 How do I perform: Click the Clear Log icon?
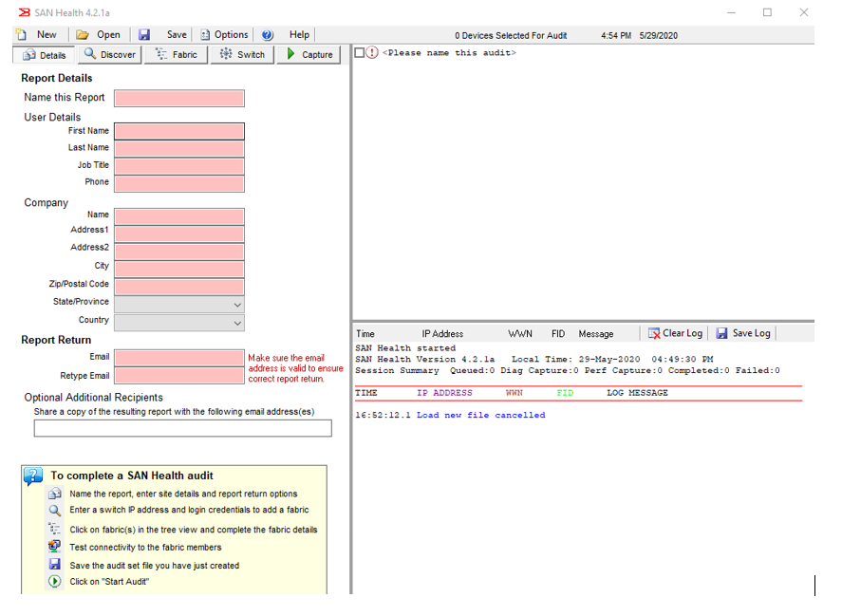pyautogui.click(x=654, y=333)
